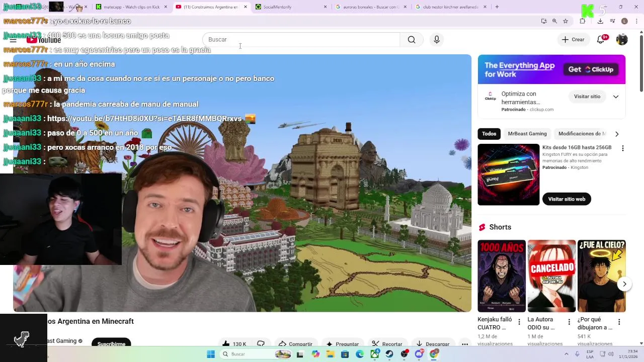Go to YouTube home via logo

coord(44,40)
